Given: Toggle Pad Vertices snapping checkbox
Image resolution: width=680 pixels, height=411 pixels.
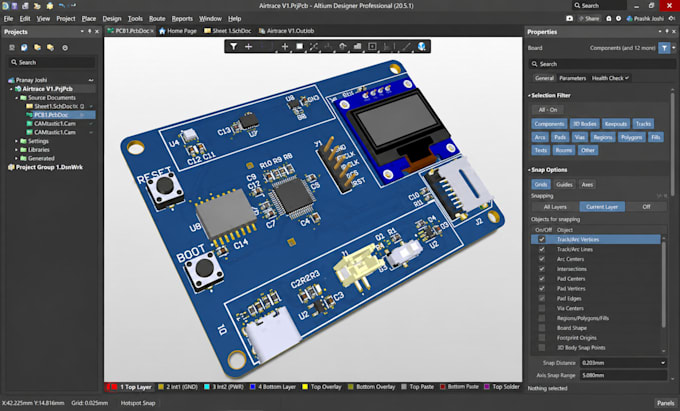Looking at the screenshot, I should coord(541,288).
